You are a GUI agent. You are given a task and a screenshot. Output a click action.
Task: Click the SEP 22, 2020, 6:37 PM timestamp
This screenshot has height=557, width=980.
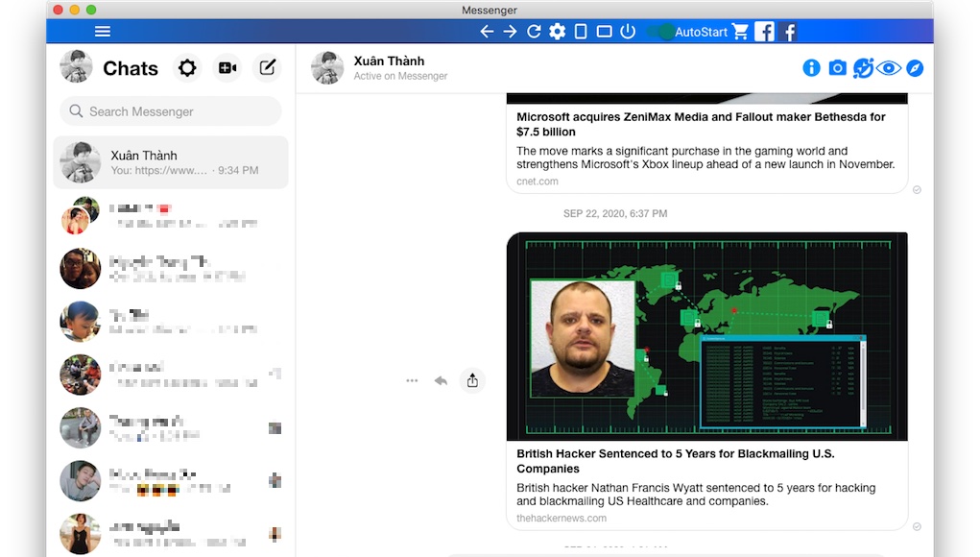pyautogui.click(x=615, y=214)
